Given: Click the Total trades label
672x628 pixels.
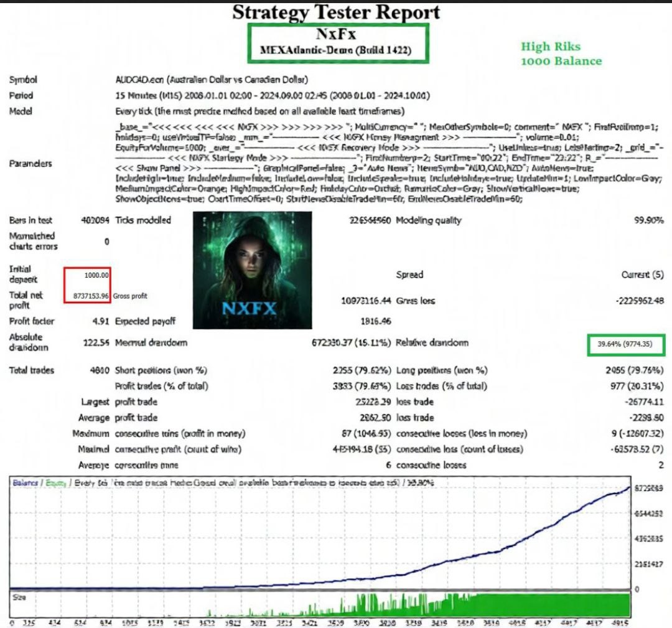Looking at the screenshot, I should 32,370.
